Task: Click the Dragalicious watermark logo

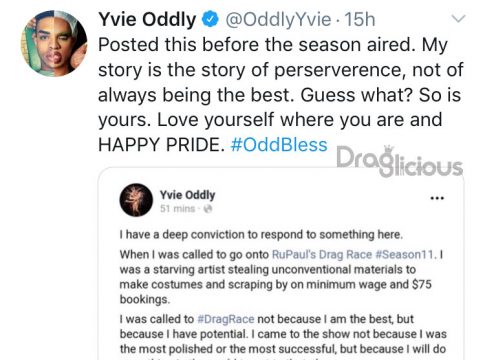Action: (x=399, y=161)
